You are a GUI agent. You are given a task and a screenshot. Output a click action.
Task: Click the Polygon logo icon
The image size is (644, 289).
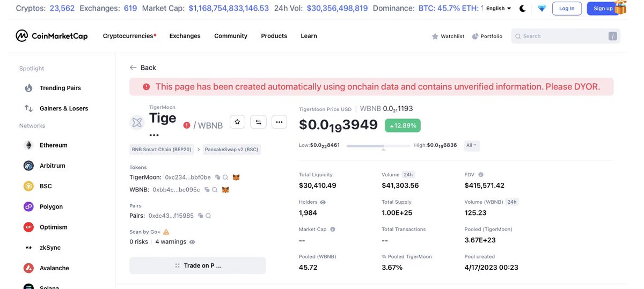28,206
